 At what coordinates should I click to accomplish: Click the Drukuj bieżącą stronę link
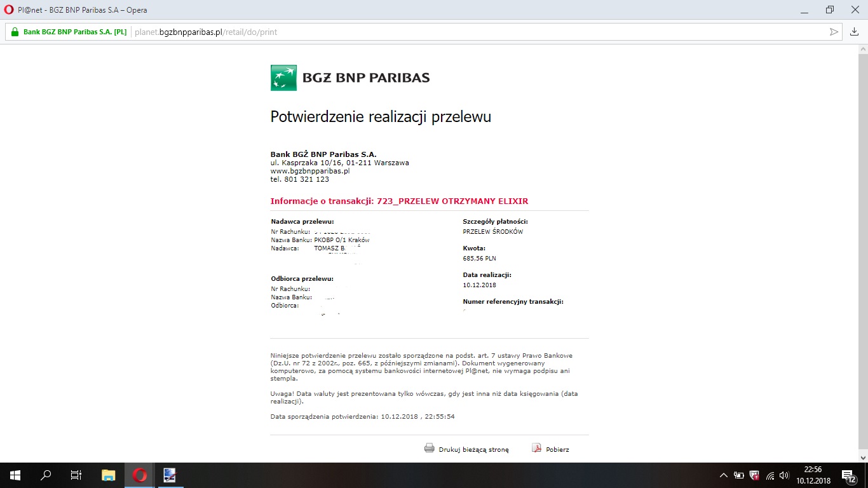point(473,450)
